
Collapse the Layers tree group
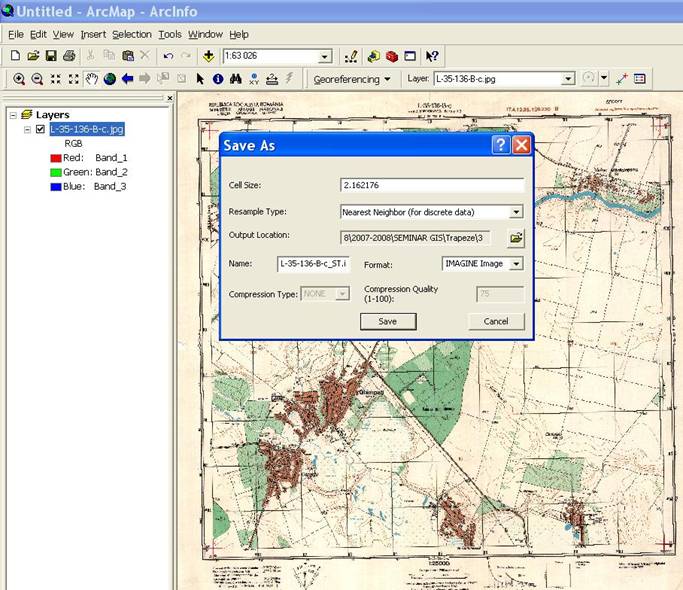[12, 115]
